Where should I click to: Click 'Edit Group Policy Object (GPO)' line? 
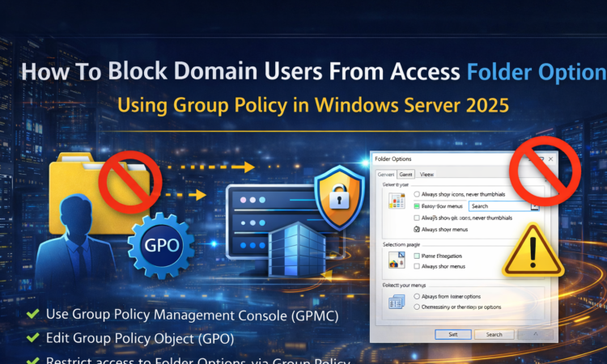pos(140,338)
